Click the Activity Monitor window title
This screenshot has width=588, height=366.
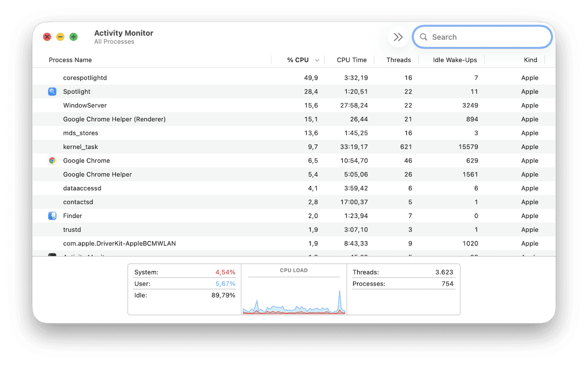tap(124, 33)
